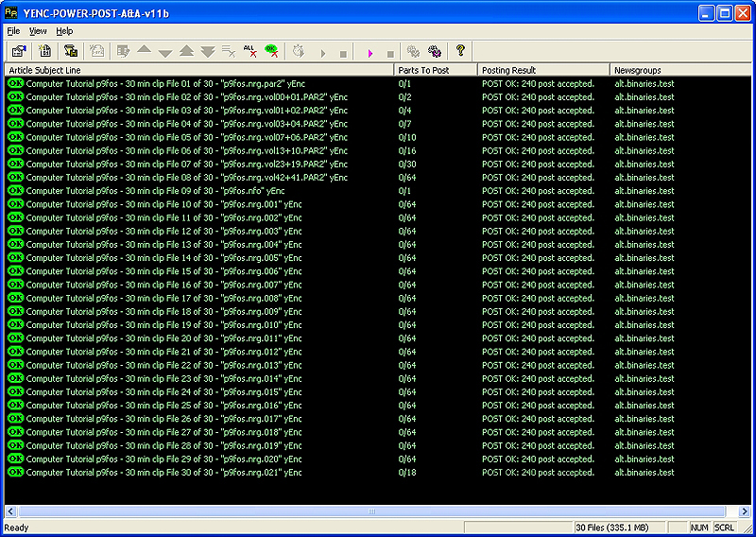The image size is (756, 537).
Task: Click the Ready status bar text
Action: pos(16,528)
